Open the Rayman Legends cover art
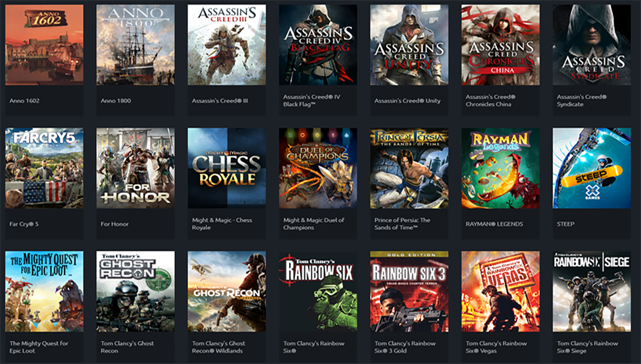Viewport: 641px width, 364px height. point(500,168)
